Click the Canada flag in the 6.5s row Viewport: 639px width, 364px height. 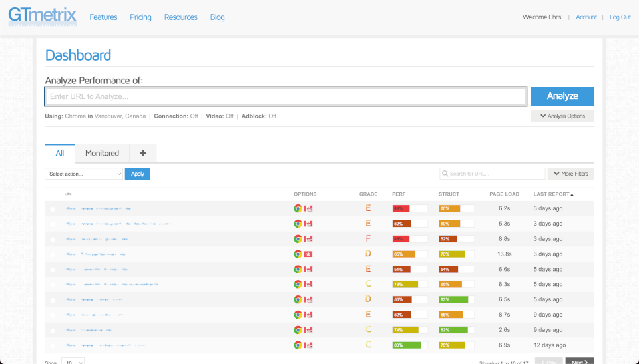click(308, 299)
